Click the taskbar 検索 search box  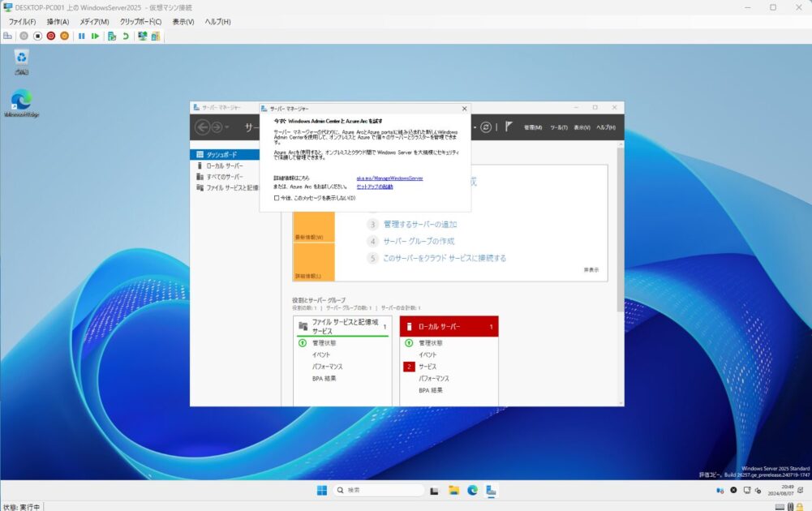[379, 490]
